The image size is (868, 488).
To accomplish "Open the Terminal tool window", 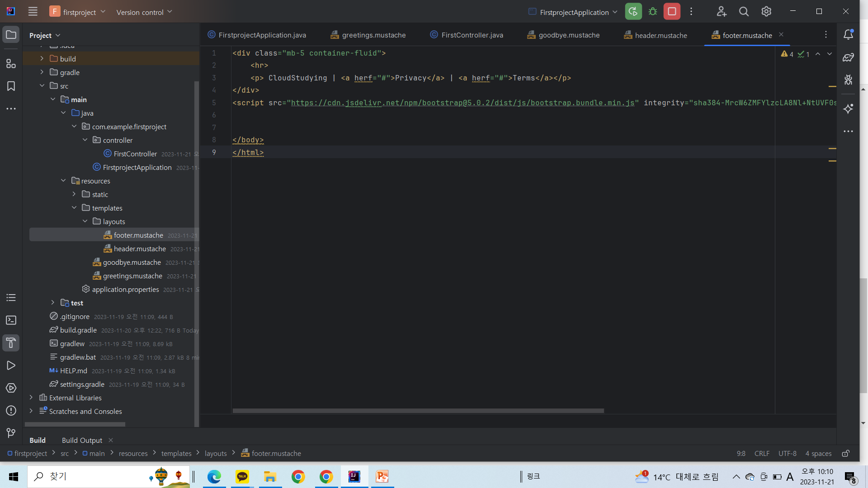I will pos(11,320).
